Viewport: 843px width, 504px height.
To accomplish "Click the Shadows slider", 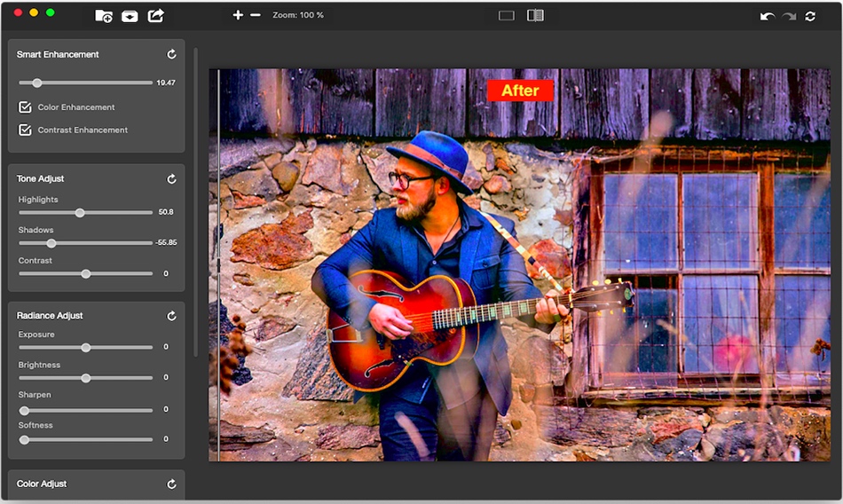I will 85,243.
